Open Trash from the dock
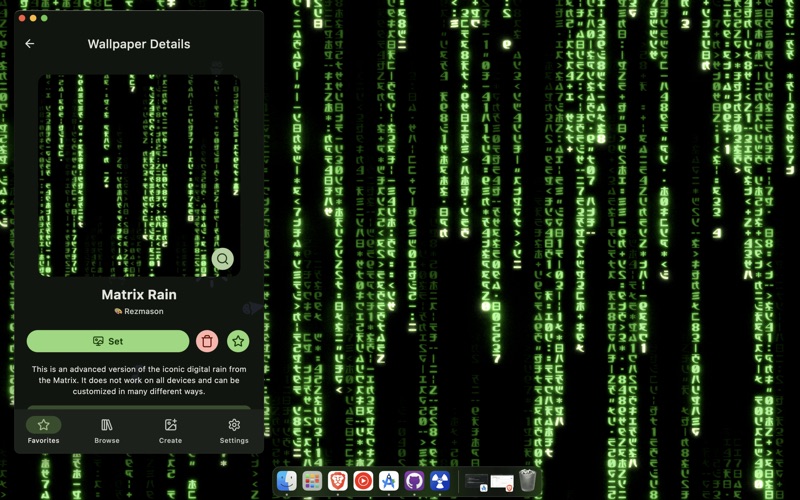Screen dimensions: 800x500 coord(528,480)
